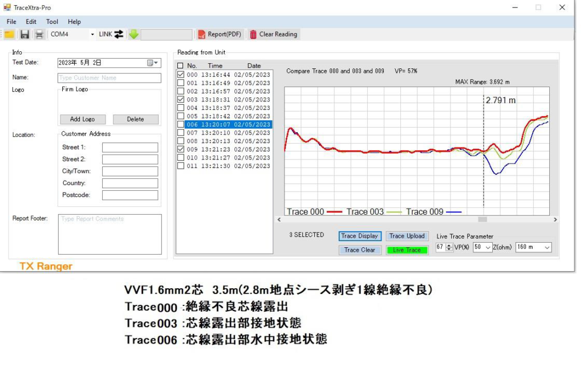Click the VP(%) stepper control

point(449,247)
